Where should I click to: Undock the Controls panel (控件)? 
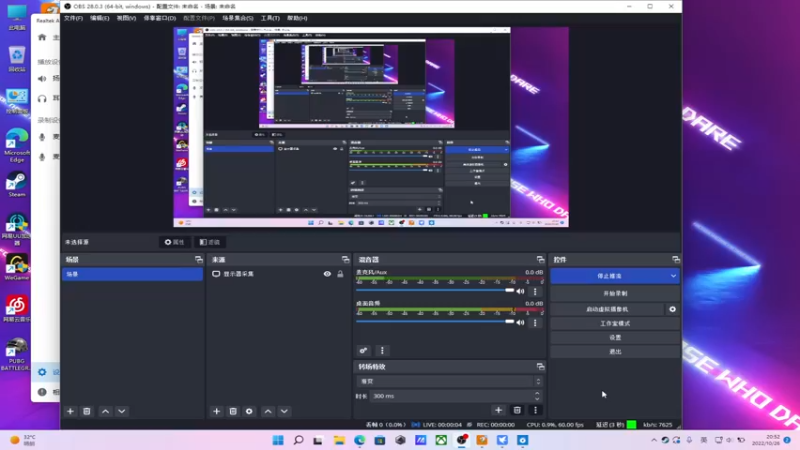(676, 260)
